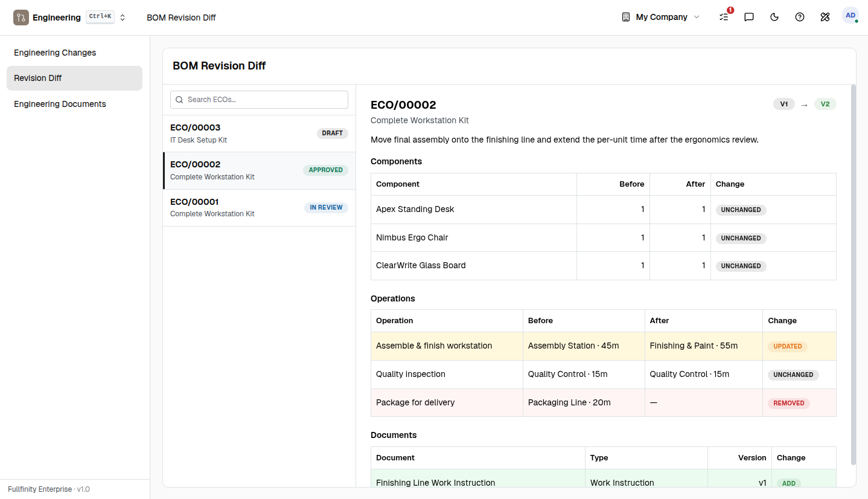The width and height of the screenshot is (868, 499).
Task: Open the chat messages icon
Action: (749, 17)
